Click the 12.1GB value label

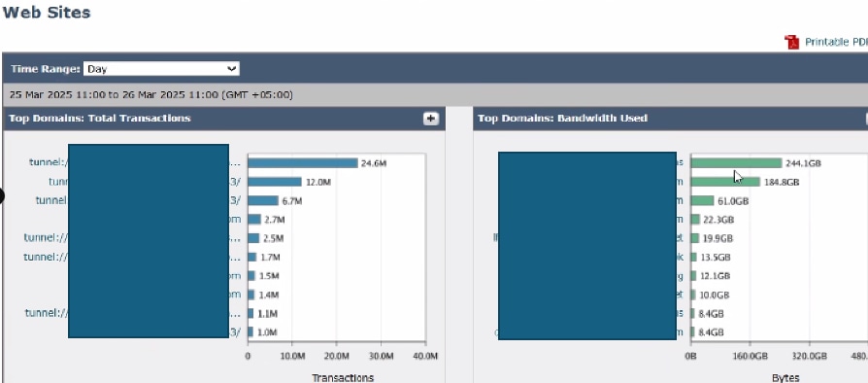pyautogui.click(x=715, y=276)
